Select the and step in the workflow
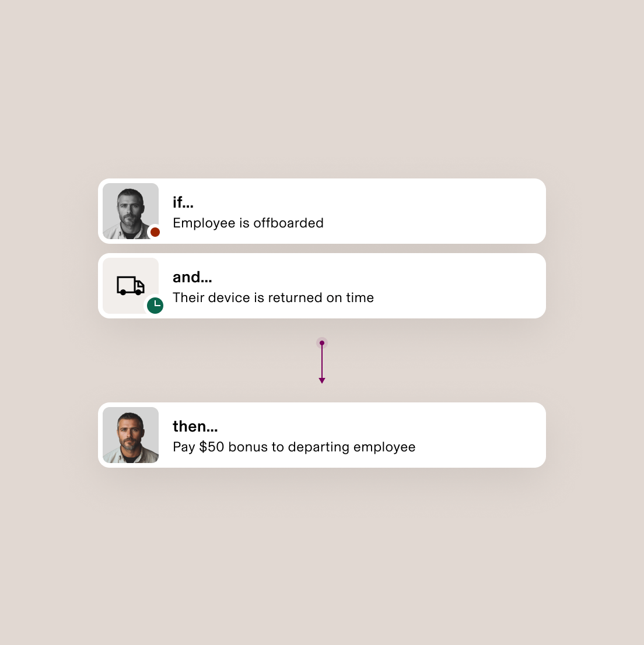 [322, 285]
